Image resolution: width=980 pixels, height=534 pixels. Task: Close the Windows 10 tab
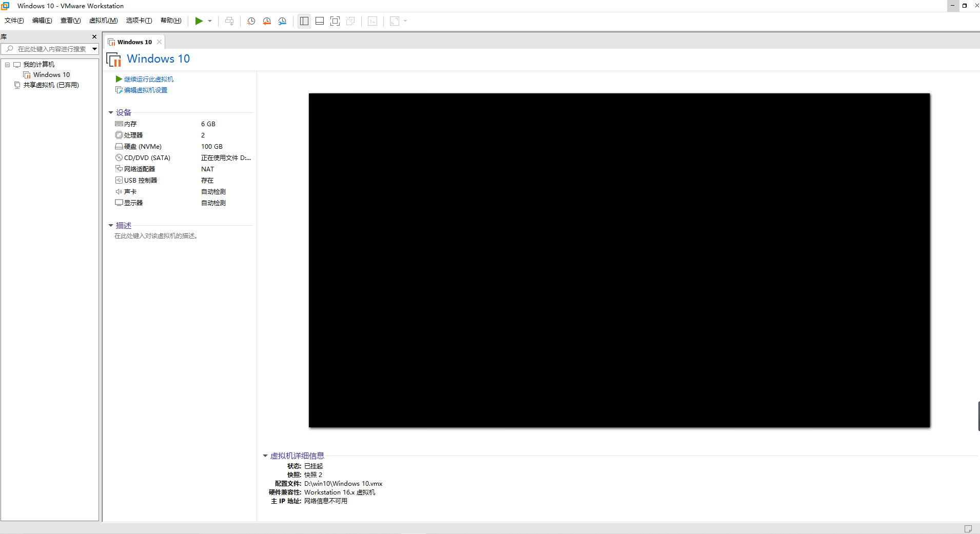pos(159,42)
